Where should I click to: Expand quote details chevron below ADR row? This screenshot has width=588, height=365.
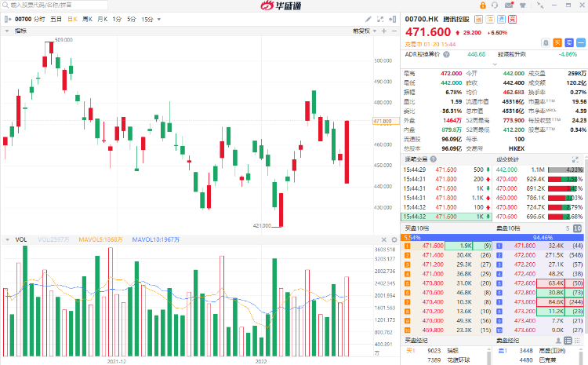point(495,64)
